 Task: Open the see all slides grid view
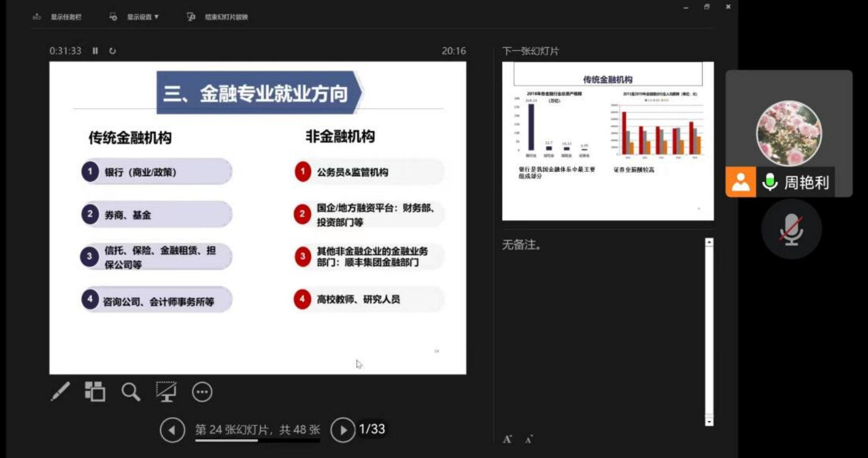point(95,391)
